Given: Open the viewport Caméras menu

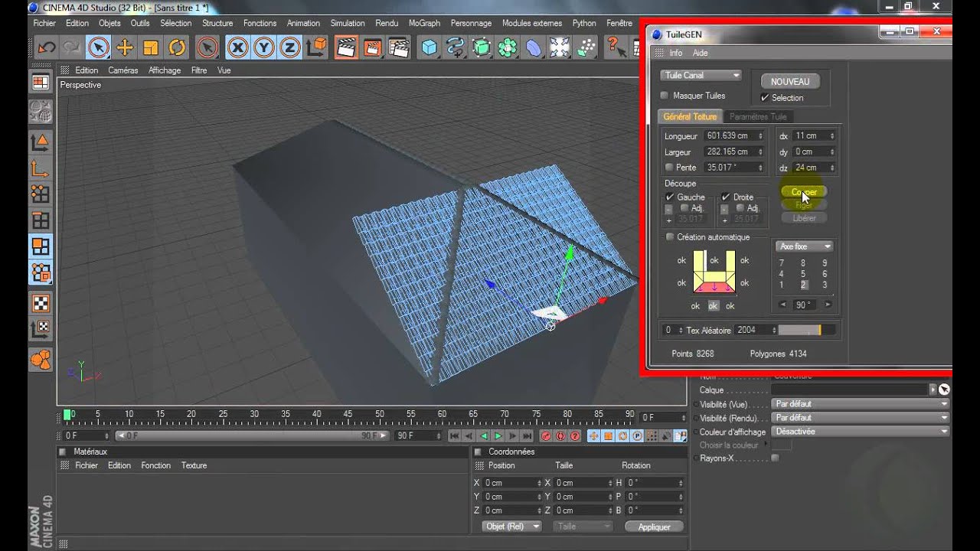Looking at the screenshot, I should [122, 70].
